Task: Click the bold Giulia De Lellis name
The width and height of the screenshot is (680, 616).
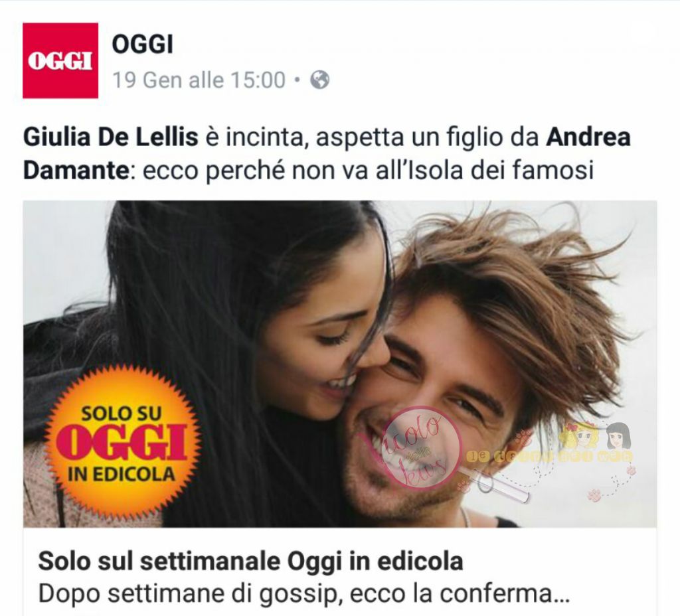Action: 111,137
